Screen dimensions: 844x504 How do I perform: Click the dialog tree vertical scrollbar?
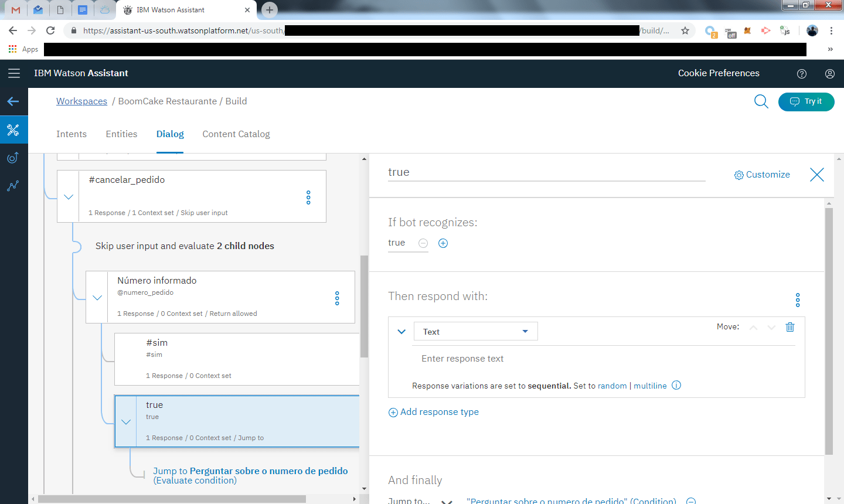[364, 306]
